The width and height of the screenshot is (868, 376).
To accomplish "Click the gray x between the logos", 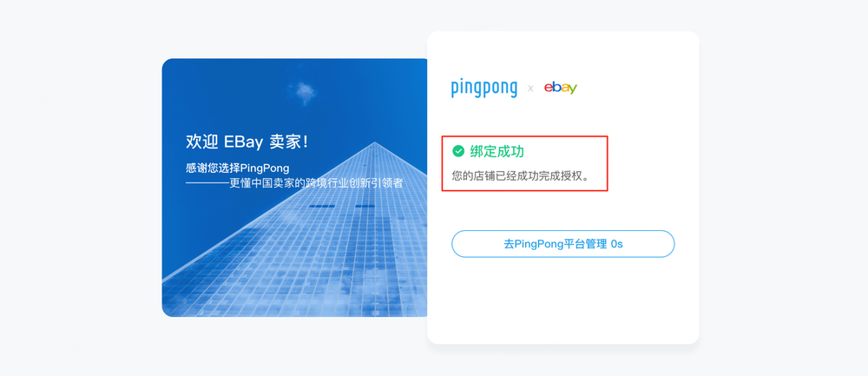I will pos(530,88).
